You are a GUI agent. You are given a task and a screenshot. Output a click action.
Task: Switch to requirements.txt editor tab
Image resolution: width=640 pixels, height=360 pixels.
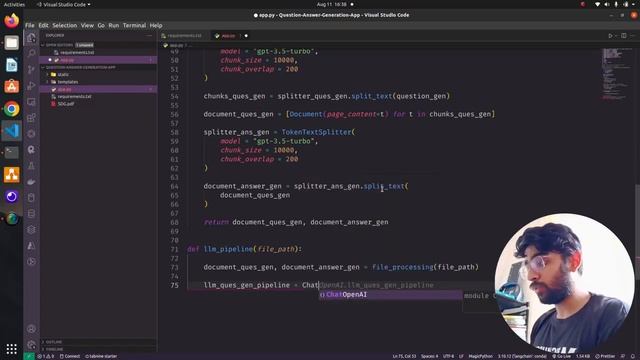(183, 36)
